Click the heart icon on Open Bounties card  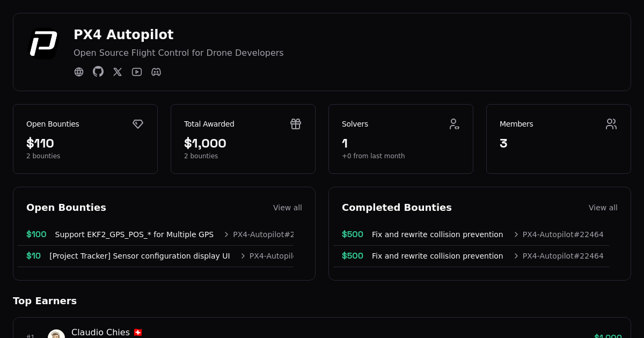(x=138, y=124)
